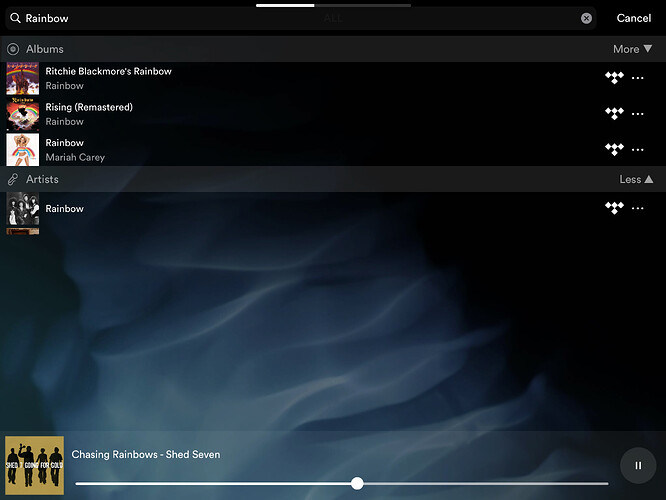Image resolution: width=666 pixels, height=500 pixels.
Task: Click the Rainbow search input field
Action: click(x=300, y=18)
